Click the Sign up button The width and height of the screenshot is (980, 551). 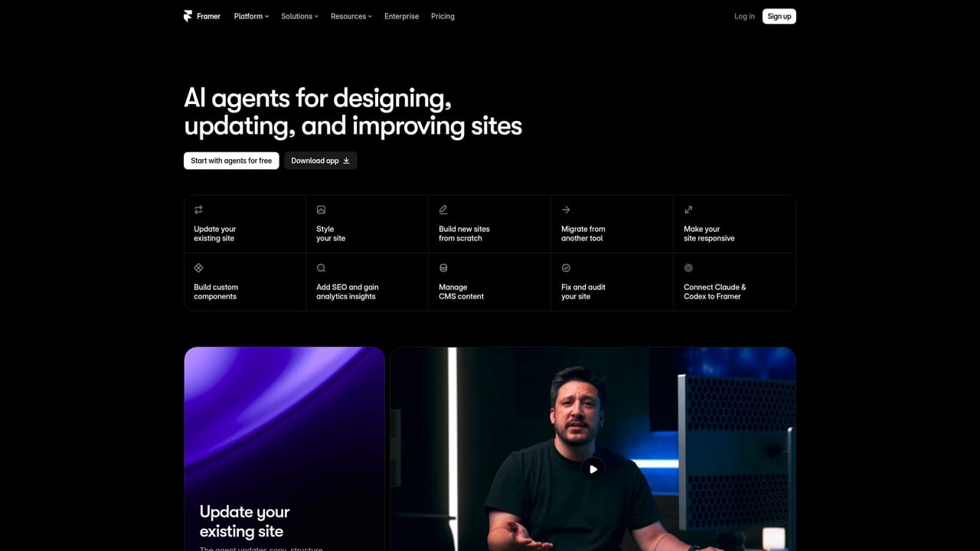click(779, 16)
